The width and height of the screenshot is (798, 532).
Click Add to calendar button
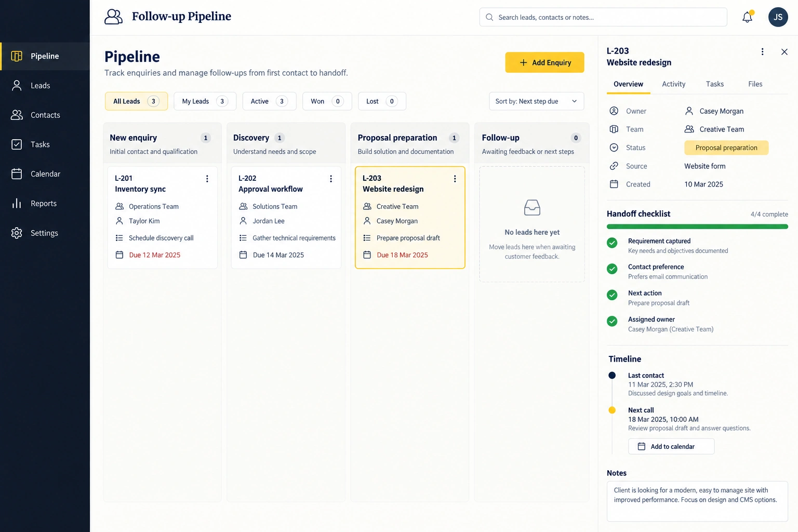click(x=671, y=446)
